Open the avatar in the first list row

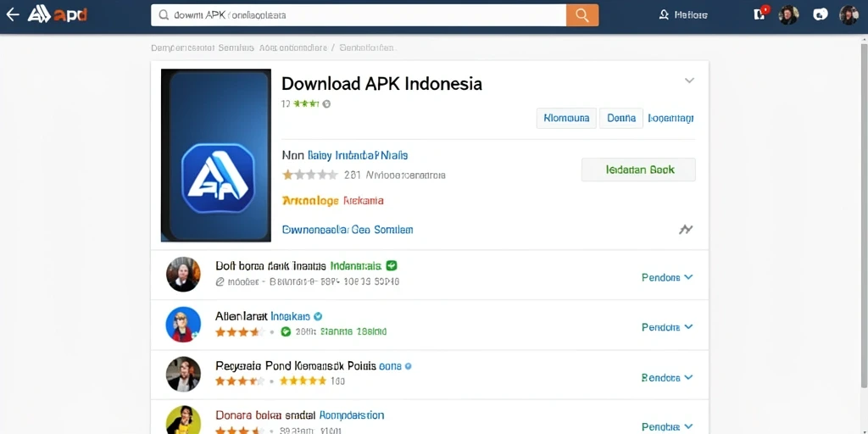click(183, 274)
